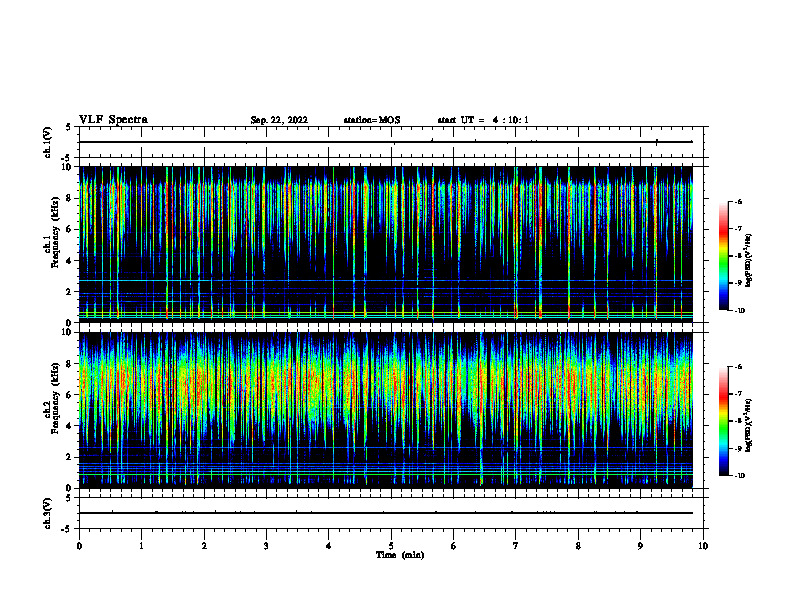792x612 pixels.
Task: Click the ch.2 spectrogram color bar
Action: (724, 421)
